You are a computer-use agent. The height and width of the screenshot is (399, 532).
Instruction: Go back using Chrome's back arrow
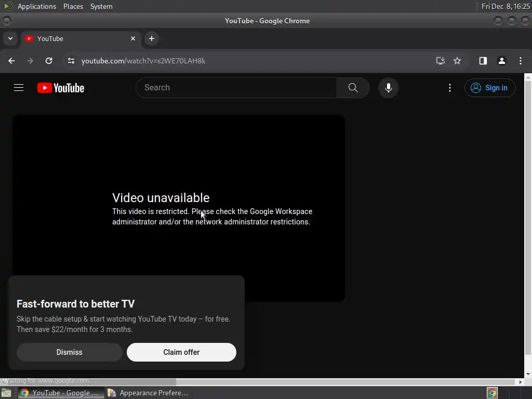[11, 61]
